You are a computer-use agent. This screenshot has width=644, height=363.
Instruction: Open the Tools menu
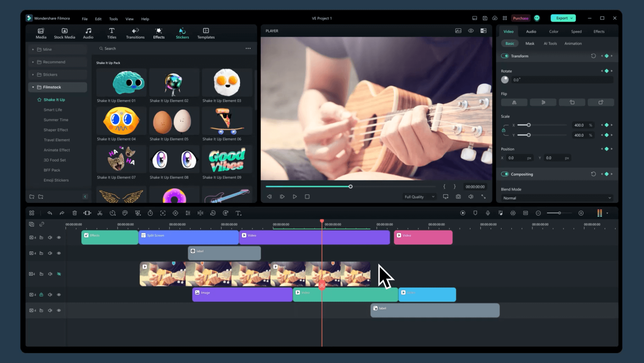113,19
